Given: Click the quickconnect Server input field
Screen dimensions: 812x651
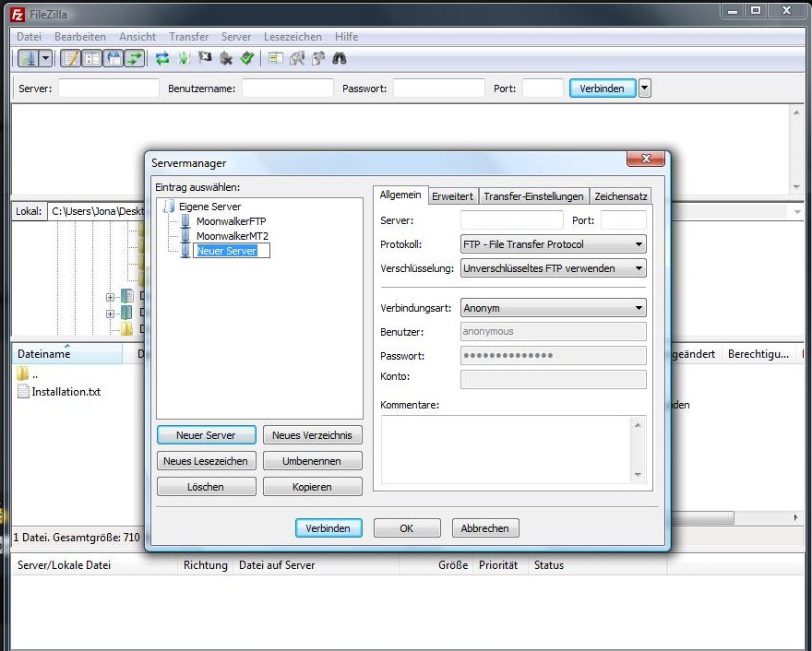Looking at the screenshot, I should 109,89.
